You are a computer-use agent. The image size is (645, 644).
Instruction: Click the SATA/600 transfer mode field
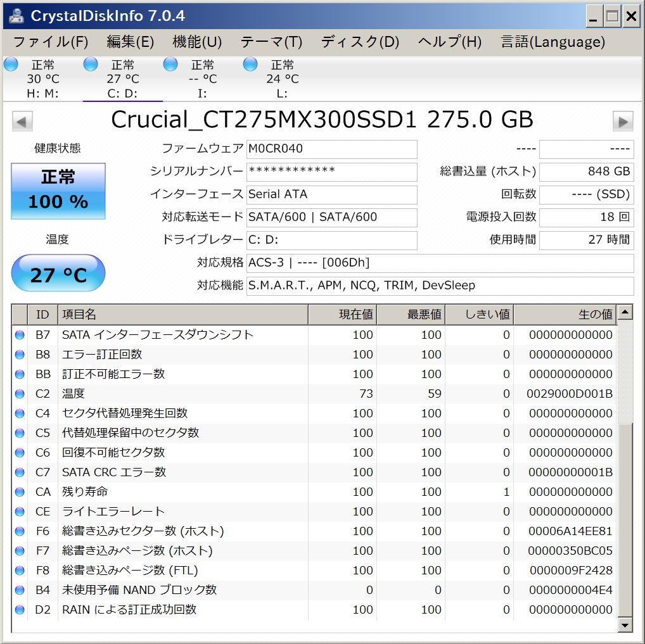(331, 218)
